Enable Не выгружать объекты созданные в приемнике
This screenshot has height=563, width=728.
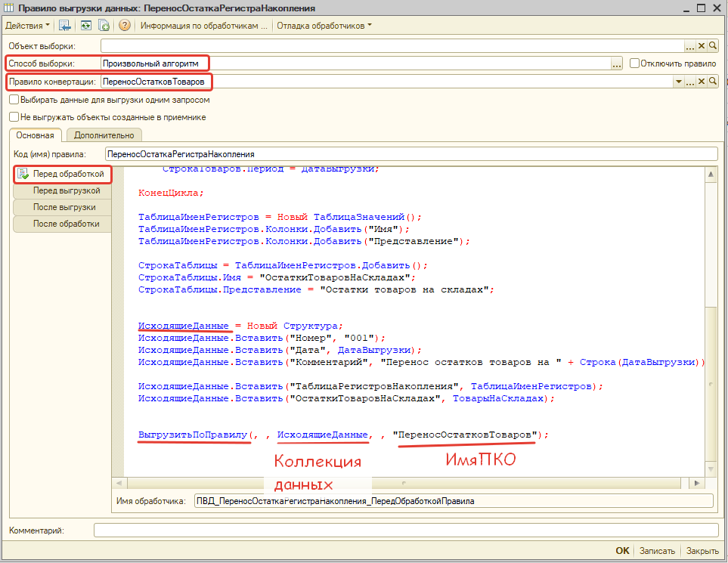(14, 117)
